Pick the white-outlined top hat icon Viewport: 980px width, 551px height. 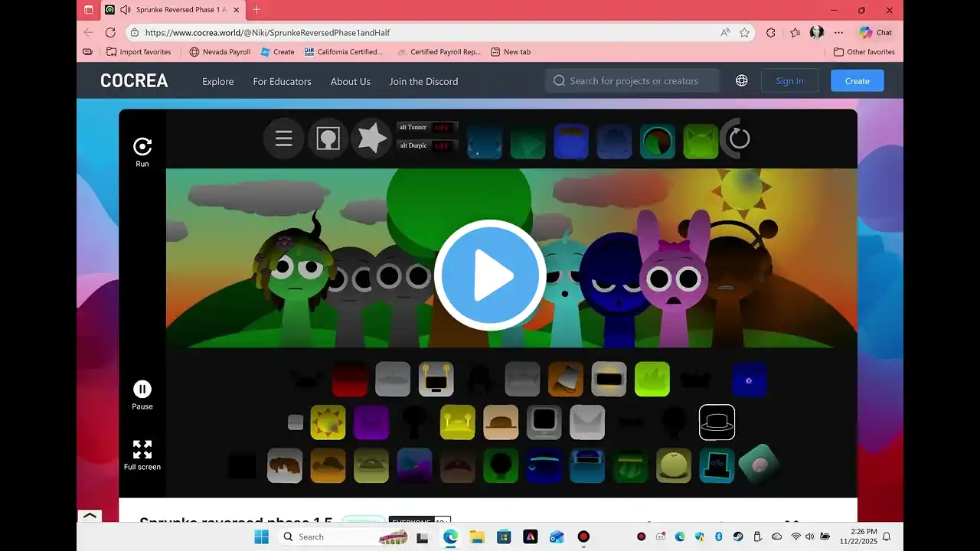(717, 422)
